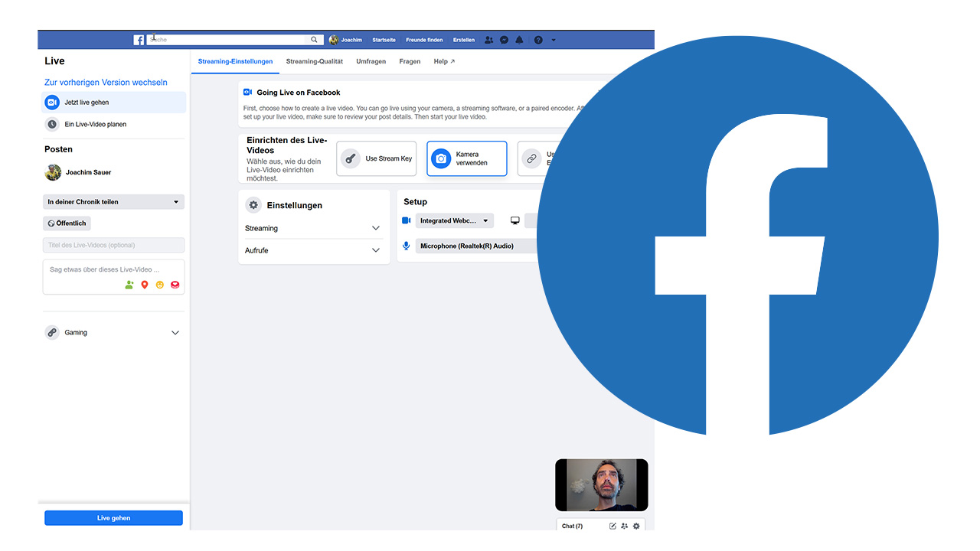Screen dimensions: 980x551
Task: Click the Sag etwas über dieses Live-Video box
Action: pyautogui.click(x=113, y=277)
